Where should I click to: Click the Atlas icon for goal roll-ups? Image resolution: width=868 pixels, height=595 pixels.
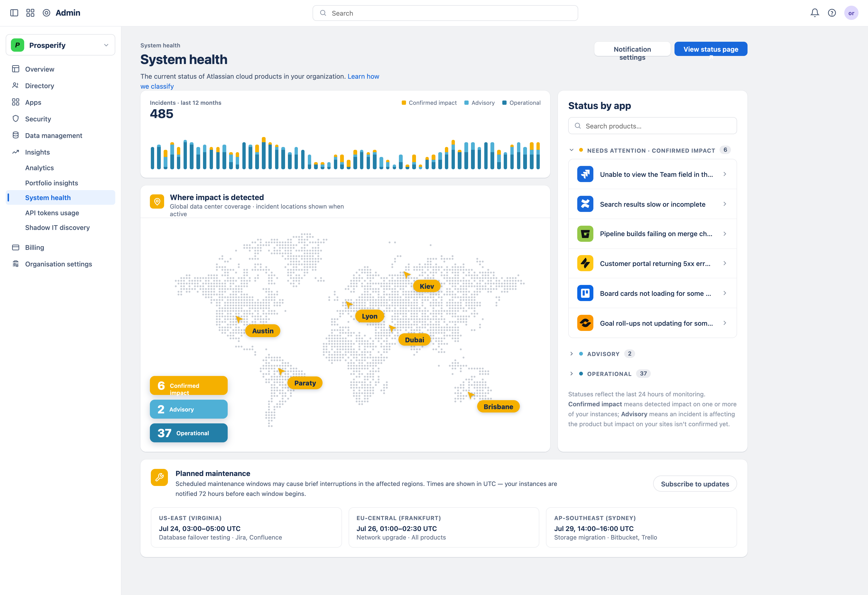point(585,323)
